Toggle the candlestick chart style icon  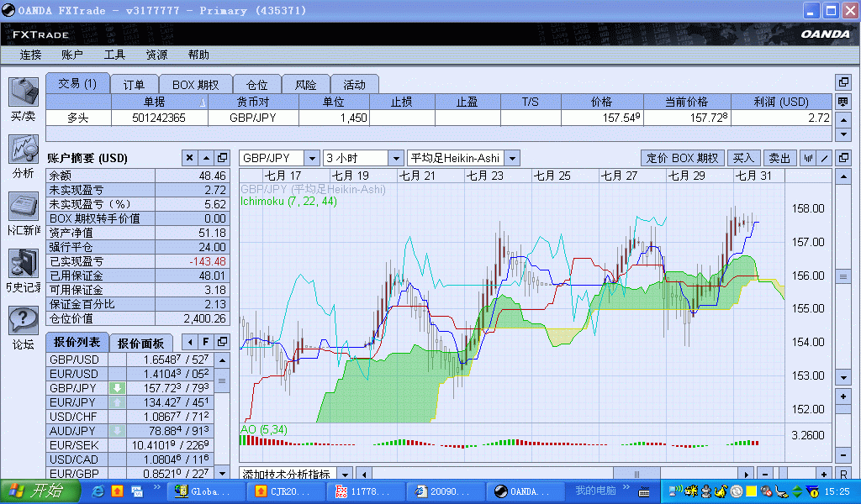pos(808,158)
